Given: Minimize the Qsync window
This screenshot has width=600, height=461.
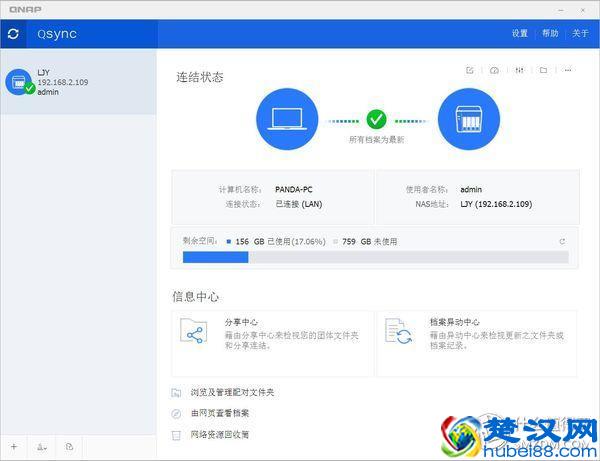Looking at the screenshot, I should tap(561, 10).
